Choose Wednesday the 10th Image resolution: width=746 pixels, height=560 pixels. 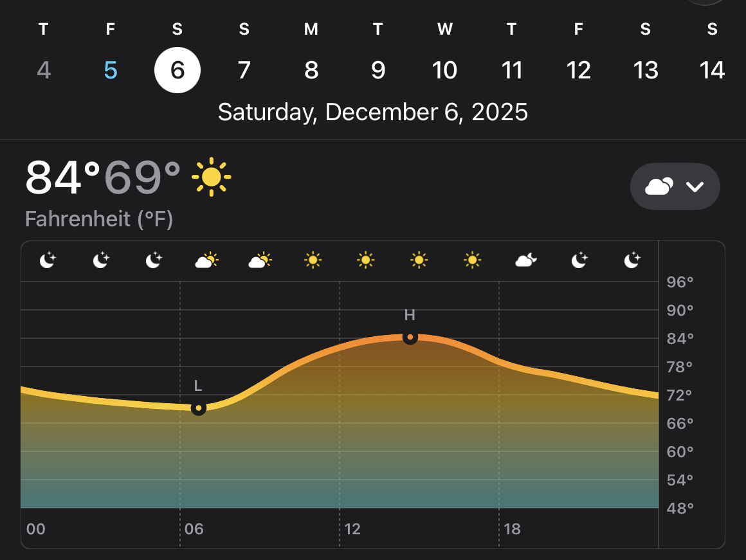coord(445,70)
